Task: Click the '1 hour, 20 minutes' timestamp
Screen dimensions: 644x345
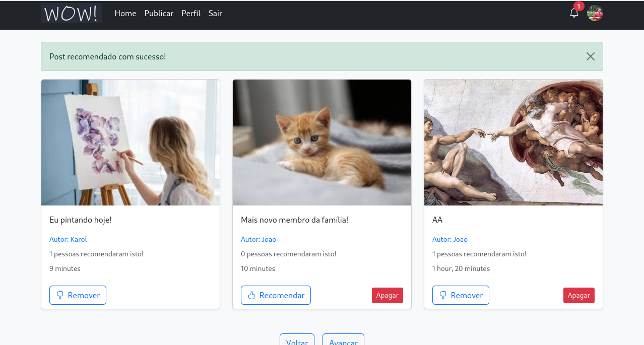Action: (x=461, y=268)
